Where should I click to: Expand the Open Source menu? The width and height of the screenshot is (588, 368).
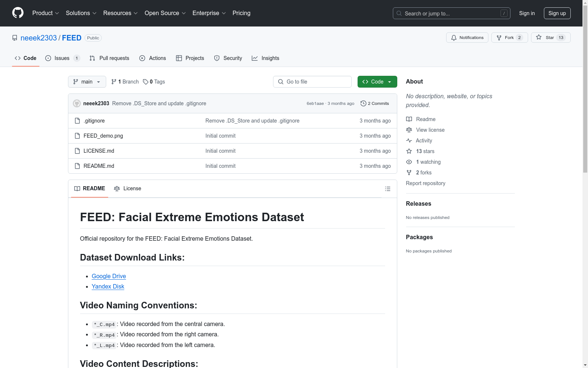pos(165,13)
